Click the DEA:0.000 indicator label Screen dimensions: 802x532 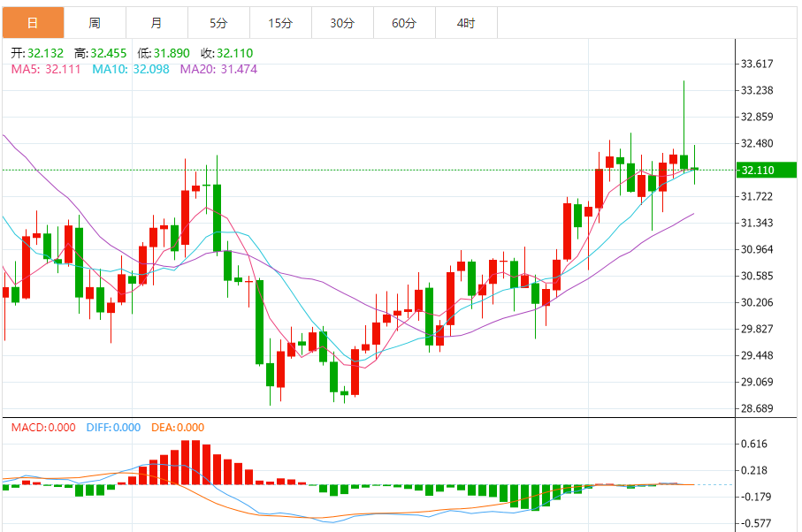178,427
